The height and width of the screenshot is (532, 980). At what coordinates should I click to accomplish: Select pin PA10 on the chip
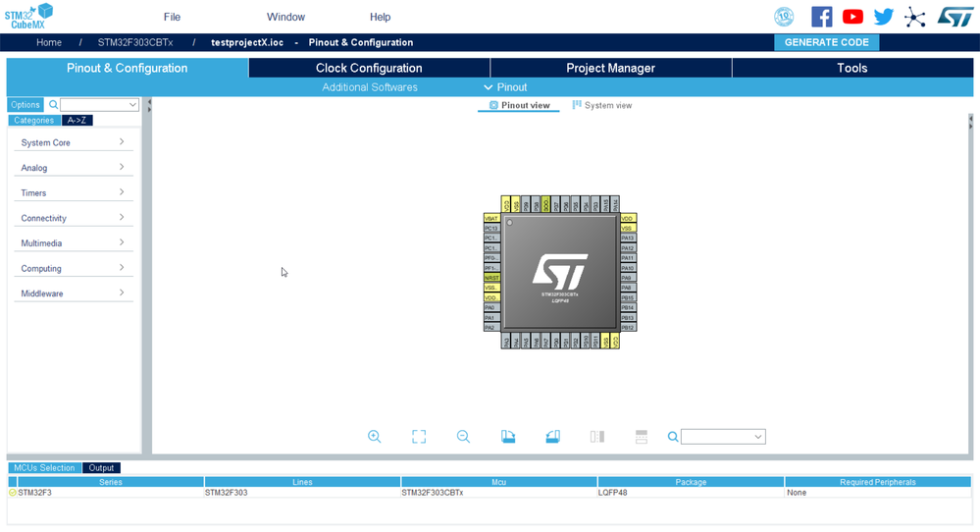[628, 268]
